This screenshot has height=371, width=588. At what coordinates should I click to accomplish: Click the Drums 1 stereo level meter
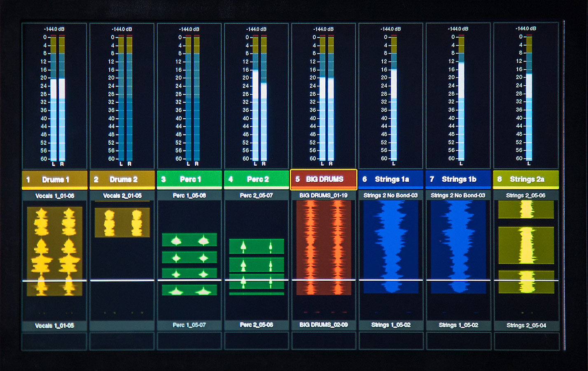pos(58,98)
